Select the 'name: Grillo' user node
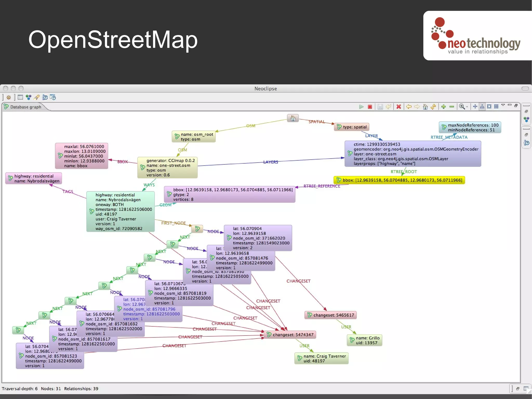532x399 pixels. [364, 340]
